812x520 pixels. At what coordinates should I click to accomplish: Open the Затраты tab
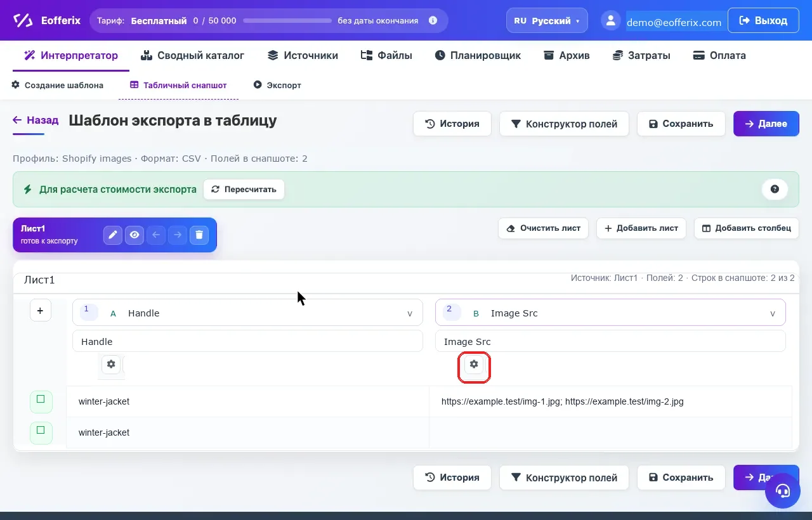(x=641, y=56)
